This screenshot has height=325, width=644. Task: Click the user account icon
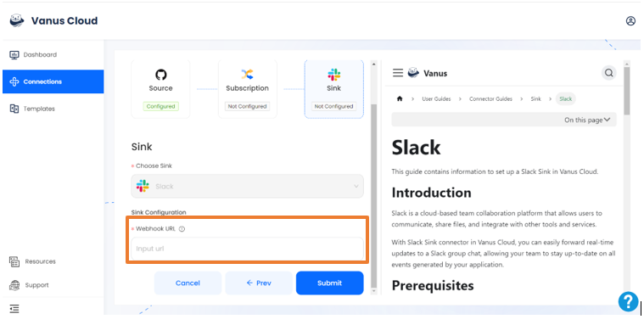630,21
